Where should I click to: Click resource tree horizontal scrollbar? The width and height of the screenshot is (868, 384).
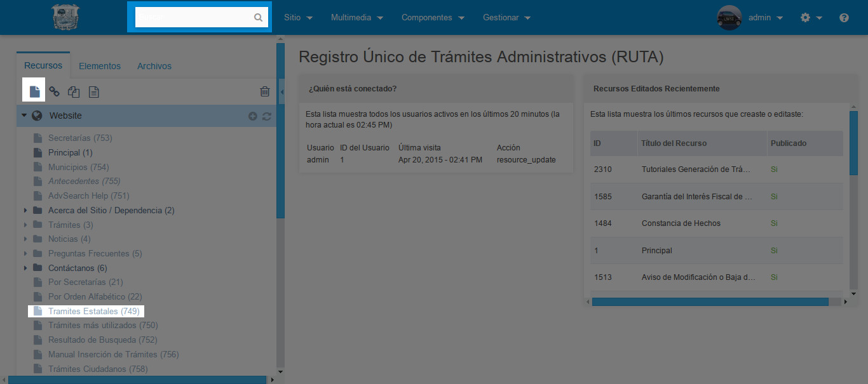[137, 380]
